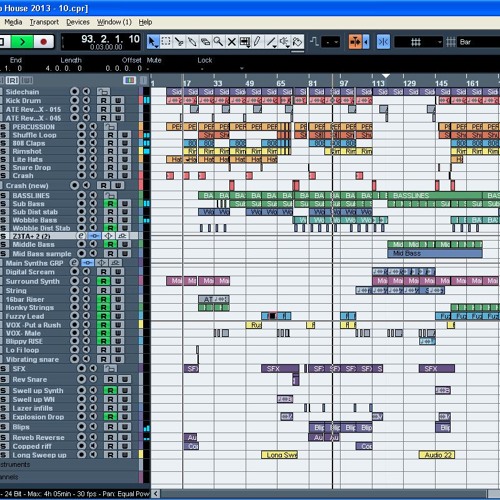Viewport: 500px width, 500px height.
Task: Open the snap type grid dropdown
Action: click(418, 42)
